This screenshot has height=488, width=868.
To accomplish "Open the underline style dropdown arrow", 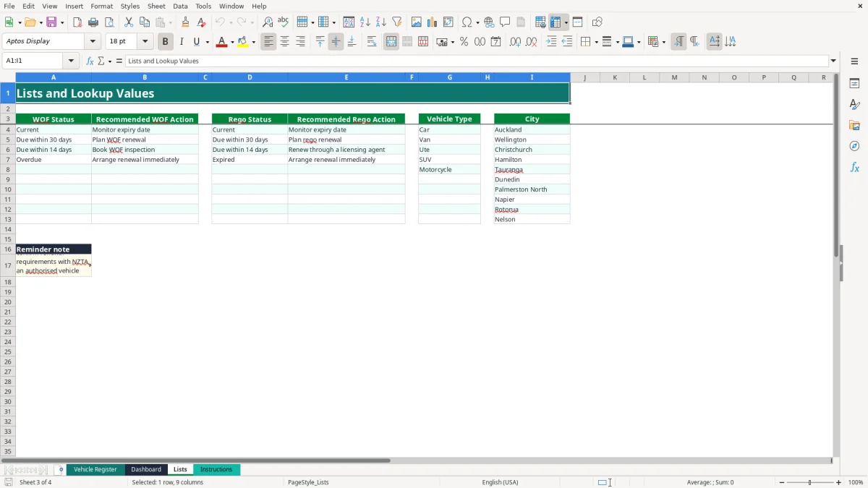I will pyautogui.click(x=207, y=42).
